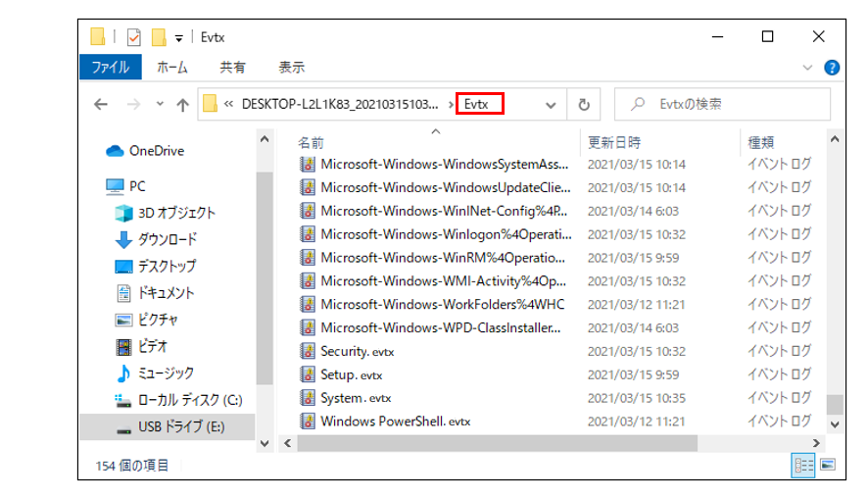Expand the ribbon with the chevron
The image size is (868, 497).
pos(807,68)
